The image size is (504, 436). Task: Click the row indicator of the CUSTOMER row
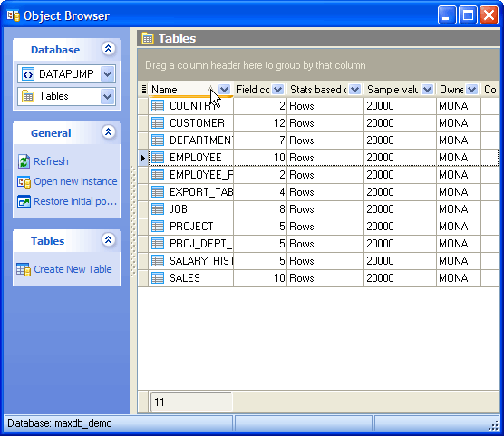(x=143, y=123)
